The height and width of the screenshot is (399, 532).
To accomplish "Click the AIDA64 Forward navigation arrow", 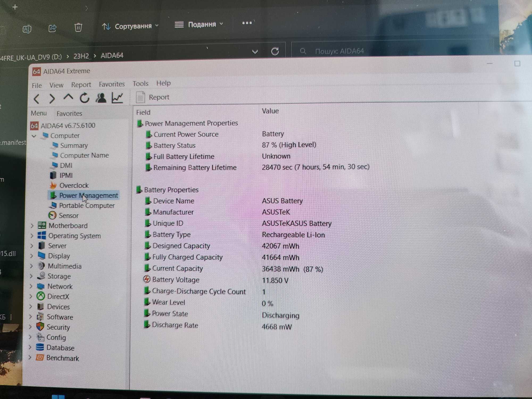I will click(52, 99).
